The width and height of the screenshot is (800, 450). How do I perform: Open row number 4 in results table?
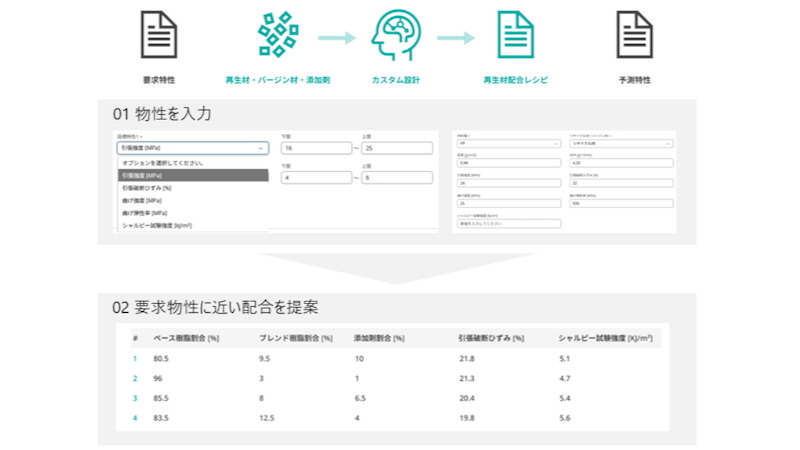134,418
